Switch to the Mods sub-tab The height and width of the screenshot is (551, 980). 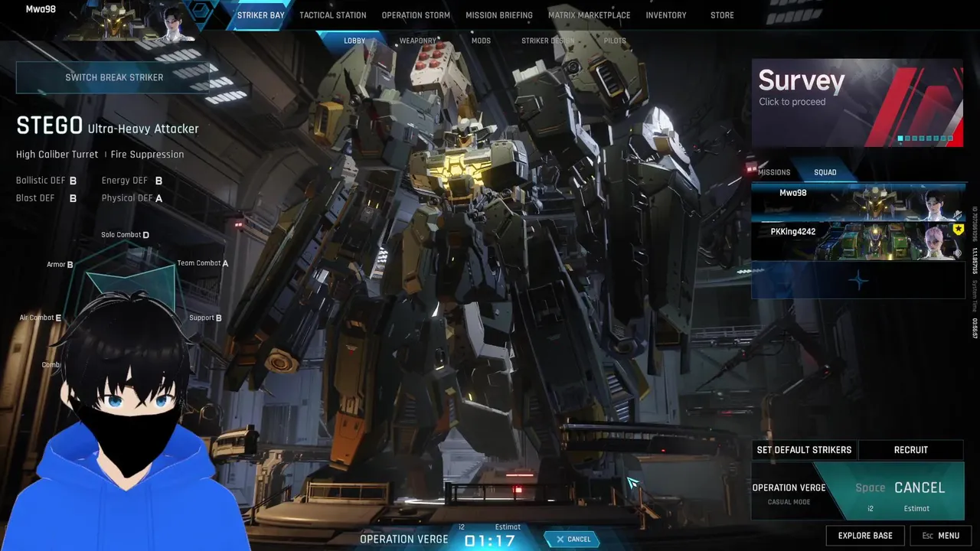click(x=481, y=41)
